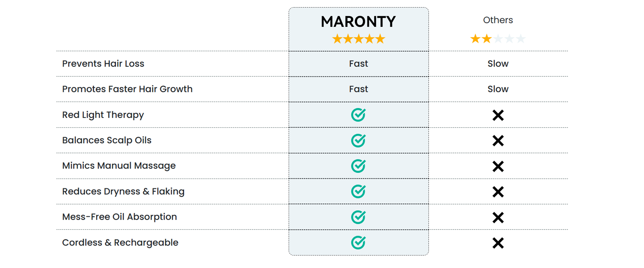Click the Red Light Therapy green checkmark
The image size is (644, 268).
pos(358,115)
